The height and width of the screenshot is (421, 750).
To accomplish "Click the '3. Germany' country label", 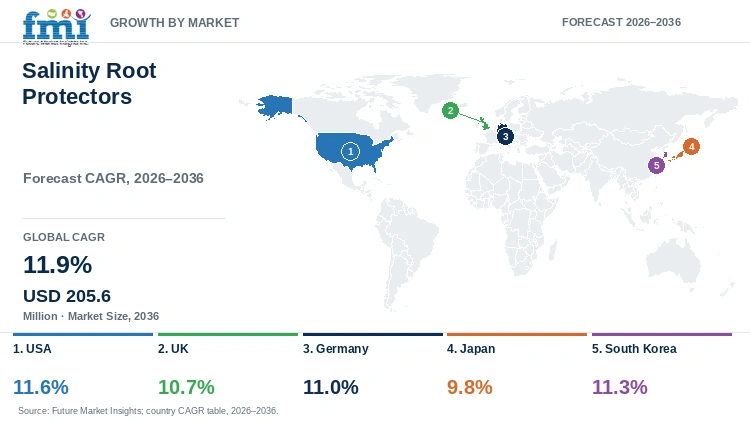I will [336, 349].
